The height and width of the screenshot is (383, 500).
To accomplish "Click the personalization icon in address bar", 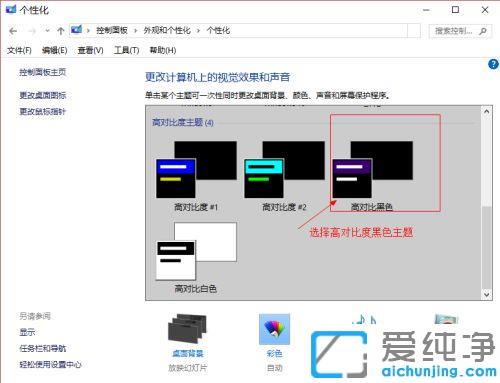I will (x=76, y=30).
